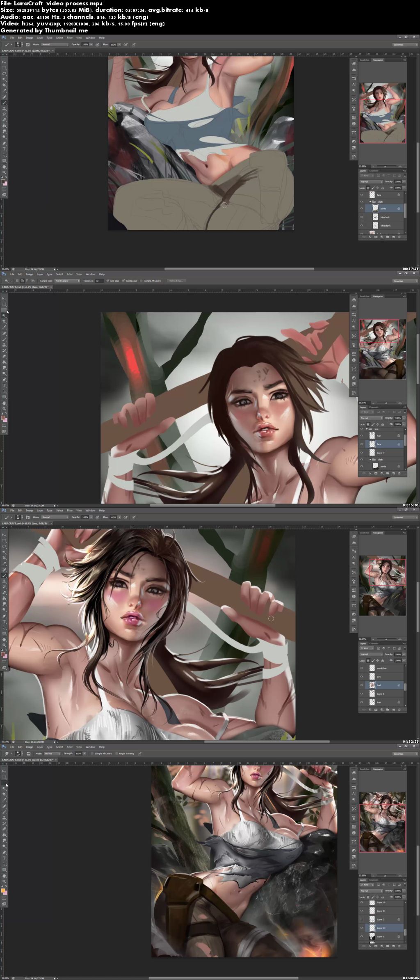Hide the pants layer in 00:37:35 frame
This screenshot has width=420, height=980.
pos(361,208)
